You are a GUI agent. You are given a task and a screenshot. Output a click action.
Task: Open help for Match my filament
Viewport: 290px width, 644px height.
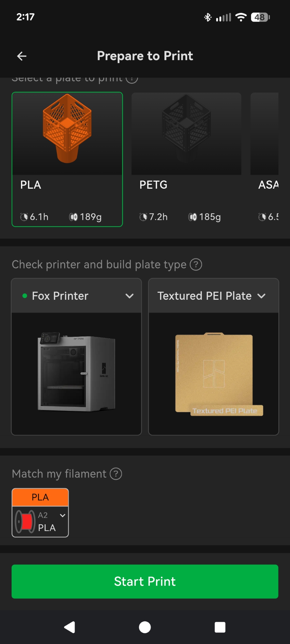(x=116, y=474)
